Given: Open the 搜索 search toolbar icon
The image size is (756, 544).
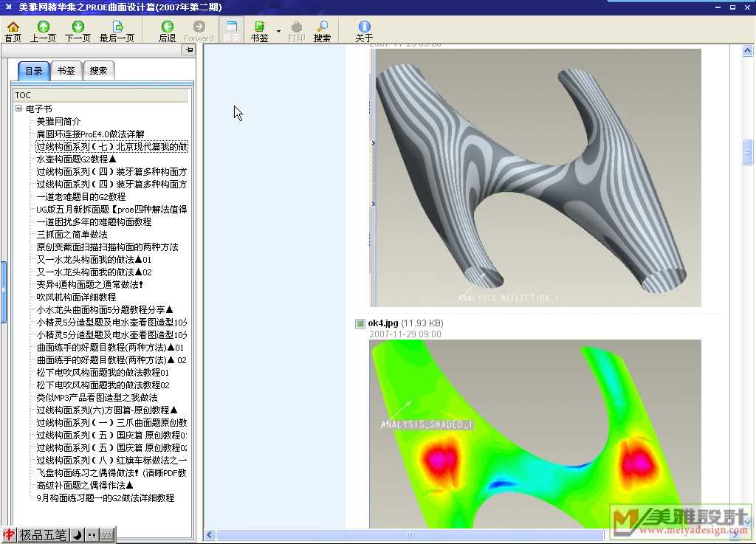Looking at the screenshot, I should (322, 31).
